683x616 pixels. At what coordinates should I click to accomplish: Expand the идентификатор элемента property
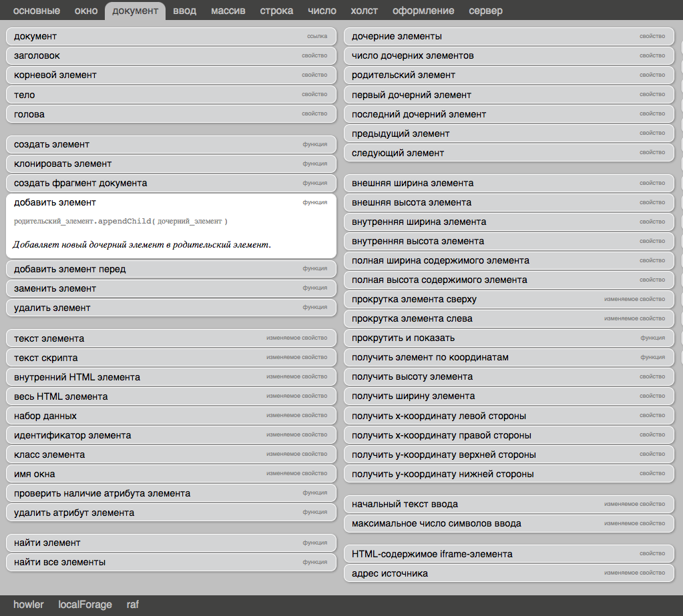(x=171, y=435)
